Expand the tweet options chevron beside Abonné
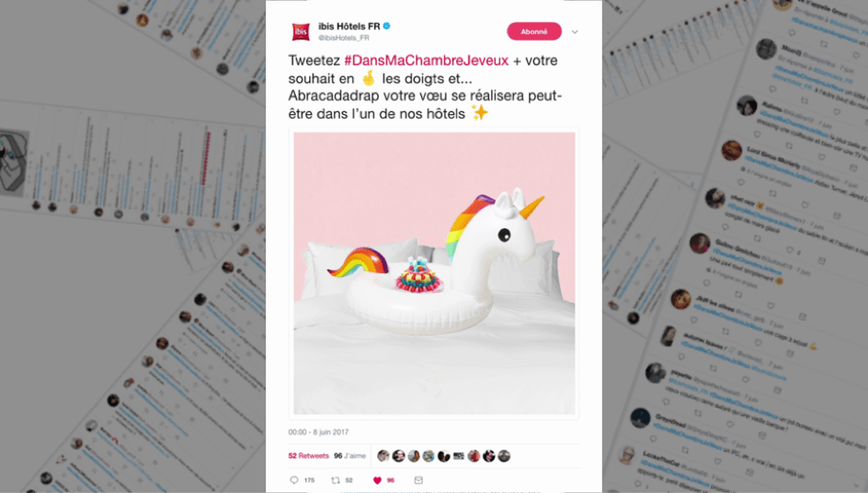 tap(575, 32)
